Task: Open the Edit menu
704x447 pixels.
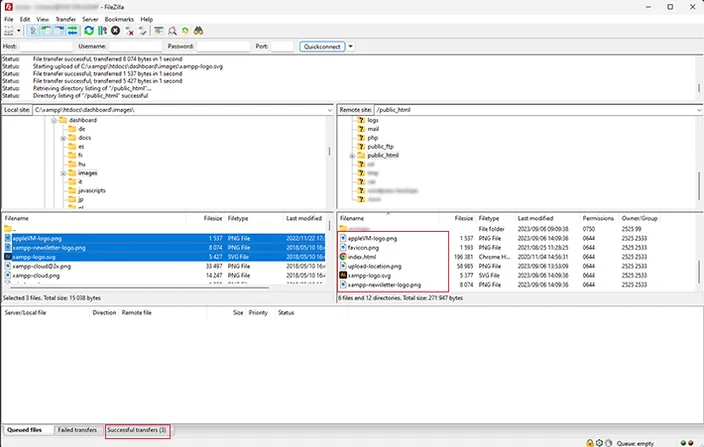Action: click(25, 19)
